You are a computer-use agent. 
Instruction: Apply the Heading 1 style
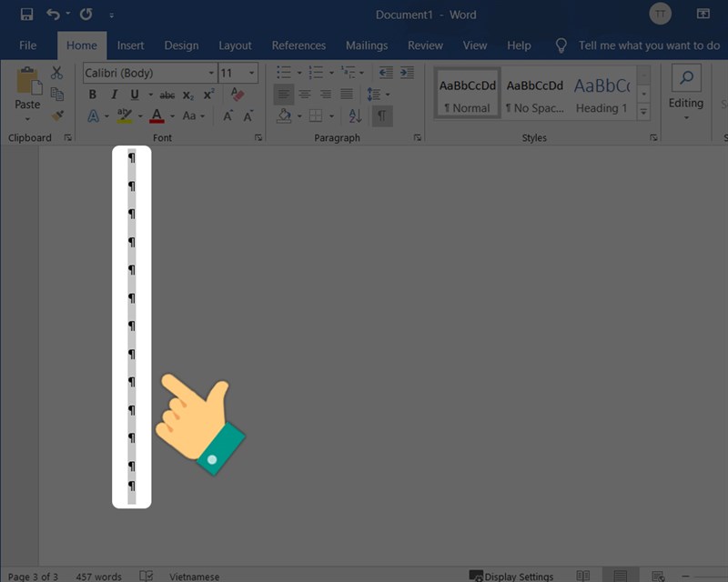[602, 94]
